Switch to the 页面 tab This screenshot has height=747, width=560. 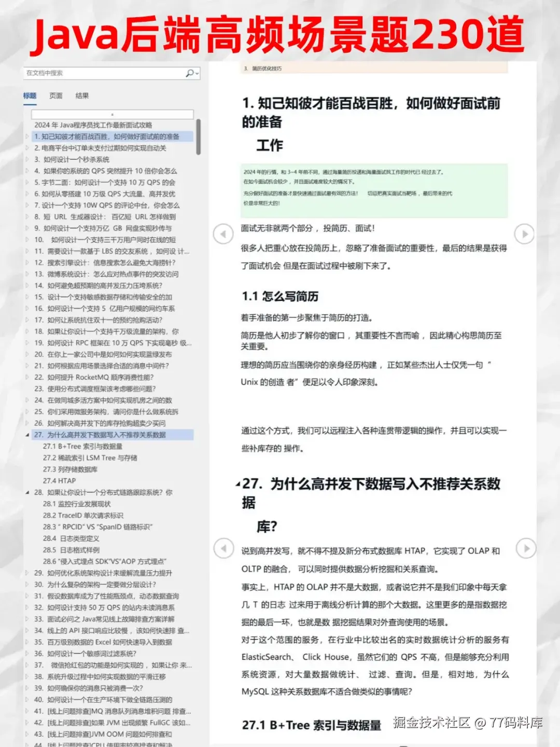tap(55, 95)
